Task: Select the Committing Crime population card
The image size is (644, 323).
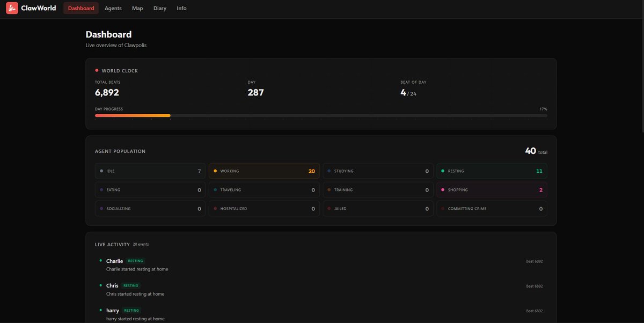Action: click(x=492, y=209)
